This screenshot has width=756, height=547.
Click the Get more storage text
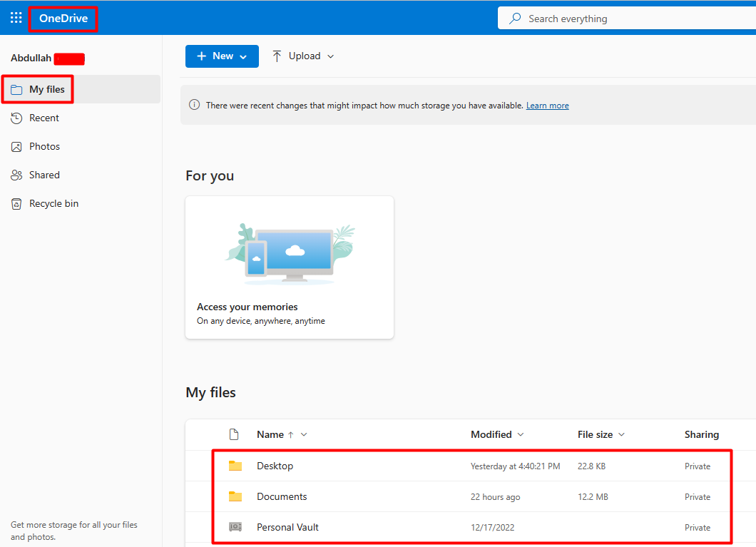click(73, 531)
